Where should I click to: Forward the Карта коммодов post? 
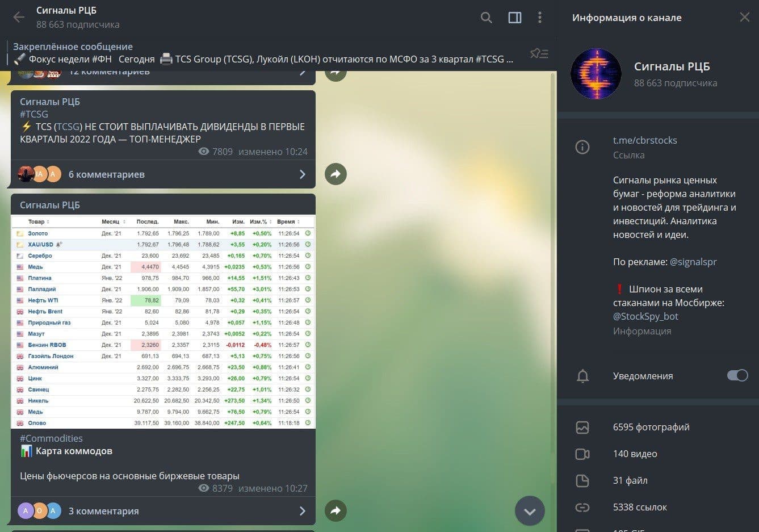[336, 510]
